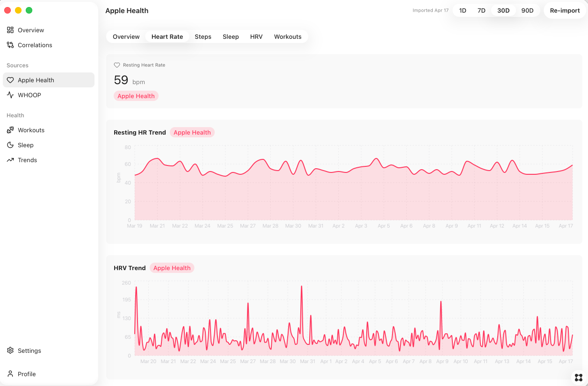Open Settings via the gear icon
This screenshot has height=386, width=588.
tap(10, 351)
